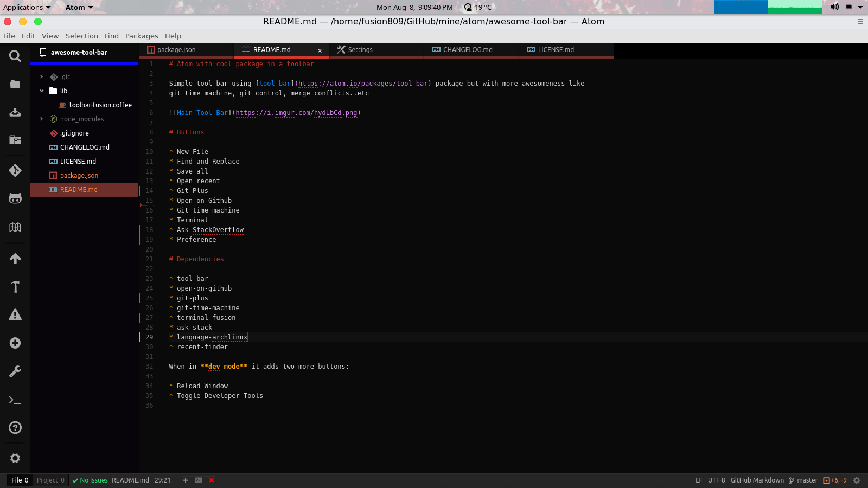
Task: Click the +6, -9 git diff indicator
Action: click(835, 480)
